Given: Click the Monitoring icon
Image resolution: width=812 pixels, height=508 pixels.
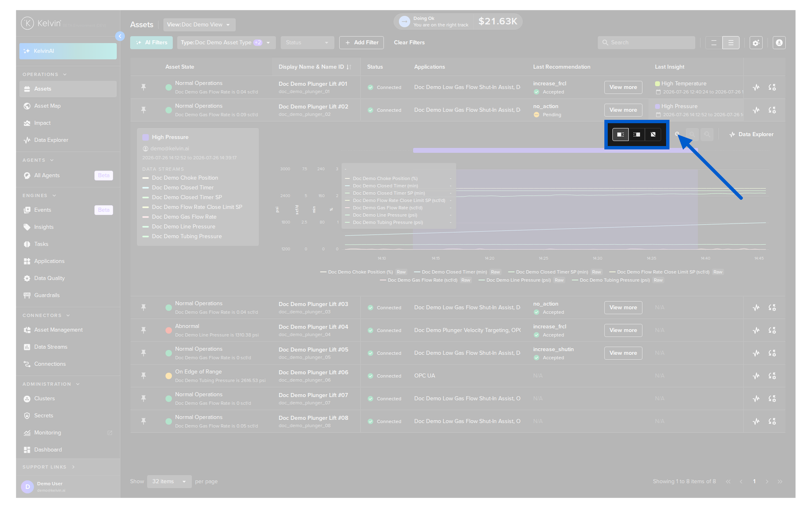Looking at the screenshot, I should coord(27,433).
